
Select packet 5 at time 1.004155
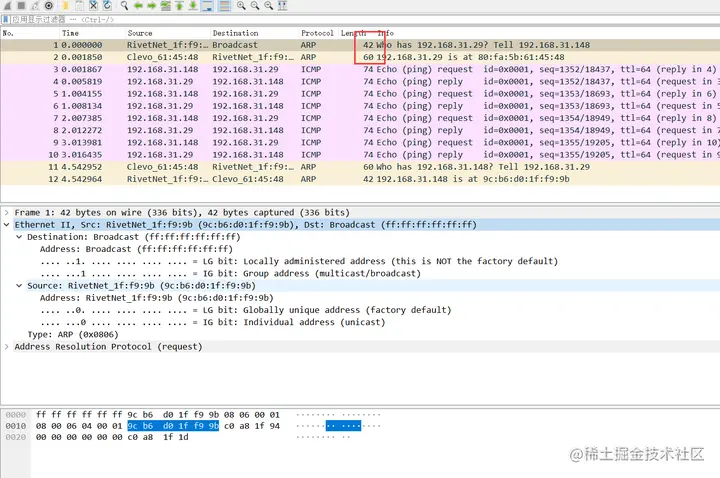pos(360,94)
